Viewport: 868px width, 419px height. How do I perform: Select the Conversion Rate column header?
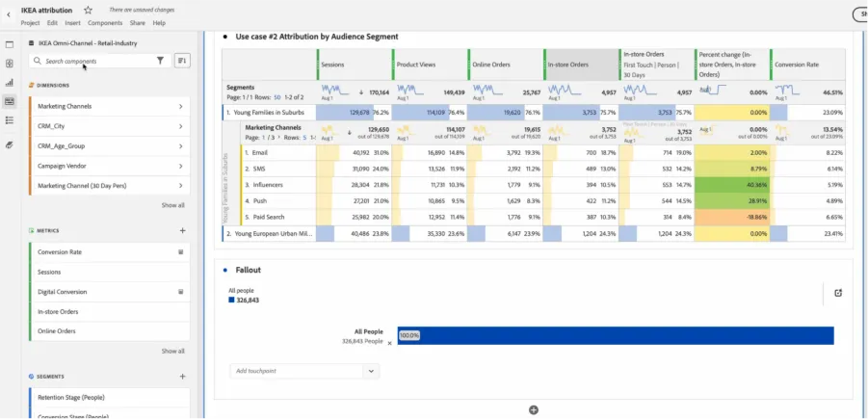tap(807, 65)
